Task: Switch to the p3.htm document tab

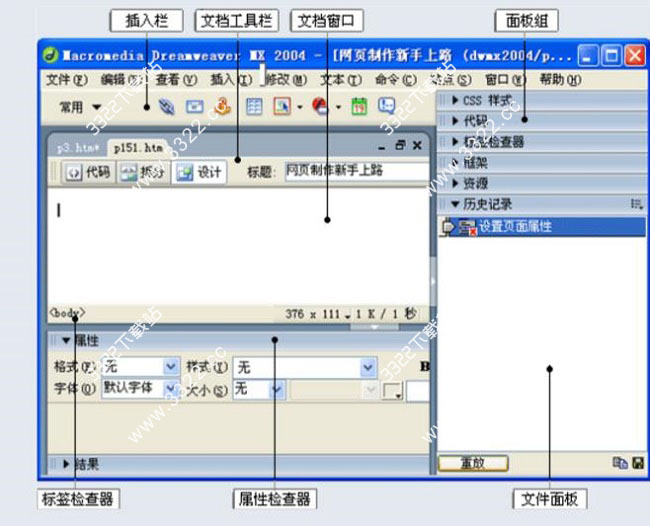Action: (x=78, y=148)
